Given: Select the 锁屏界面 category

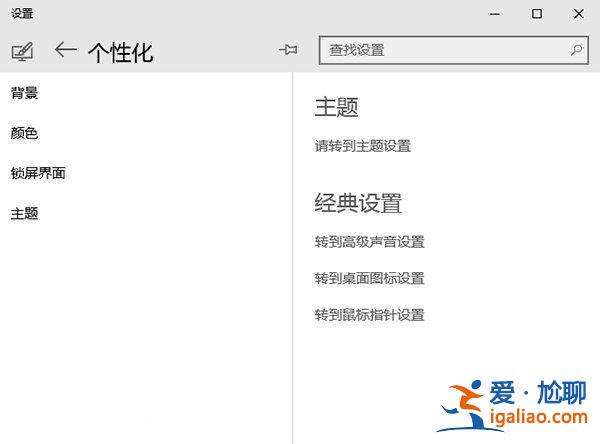Looking at the screenshot, I should pyautogui.click(x=38, y=173).
